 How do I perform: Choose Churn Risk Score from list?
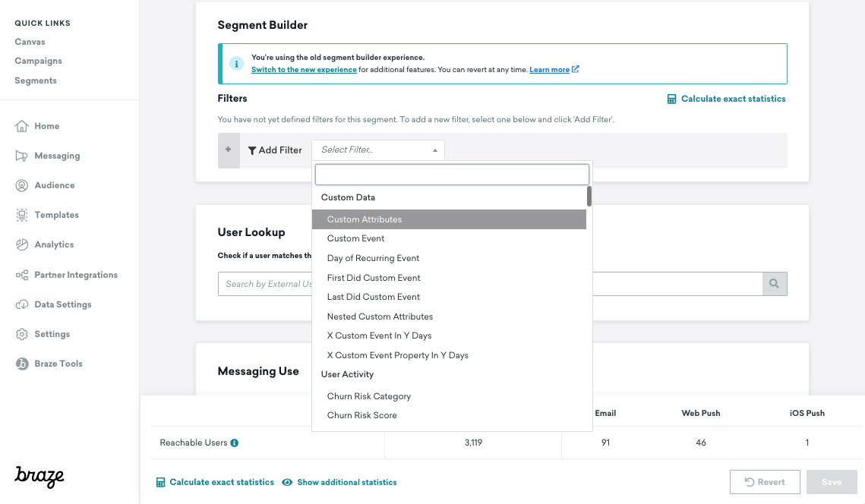(361, 415)
